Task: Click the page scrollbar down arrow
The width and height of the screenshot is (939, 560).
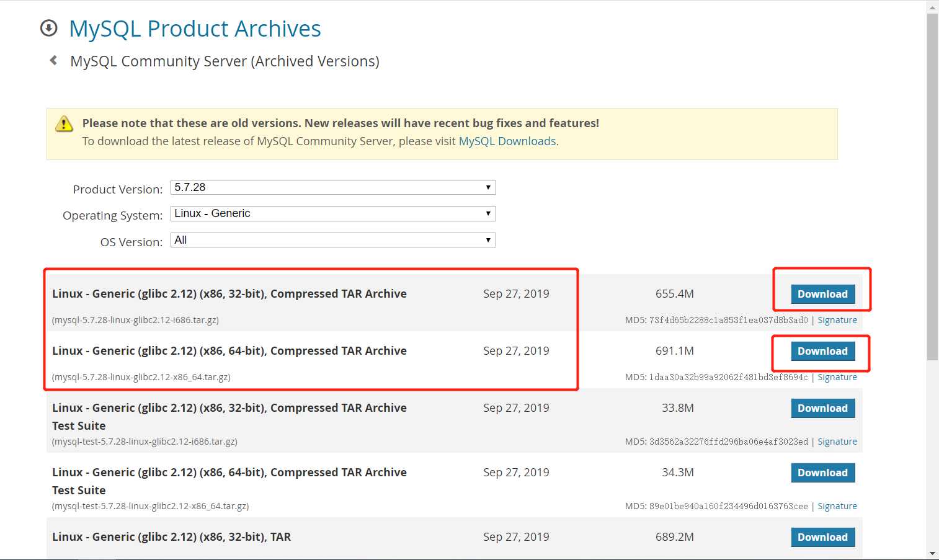Action: (932, 553)
